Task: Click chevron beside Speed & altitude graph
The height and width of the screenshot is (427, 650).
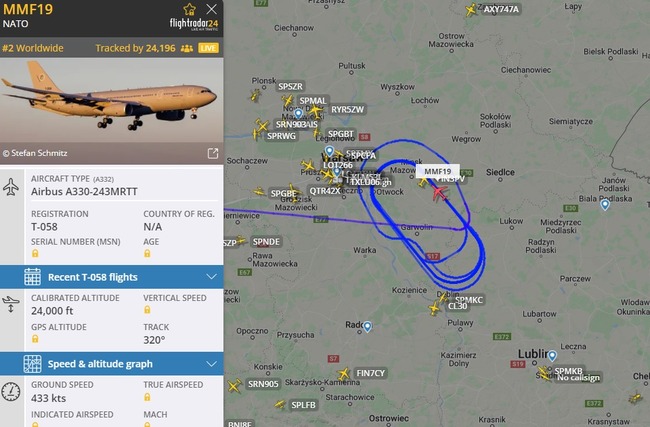Action: coord(211,364)
